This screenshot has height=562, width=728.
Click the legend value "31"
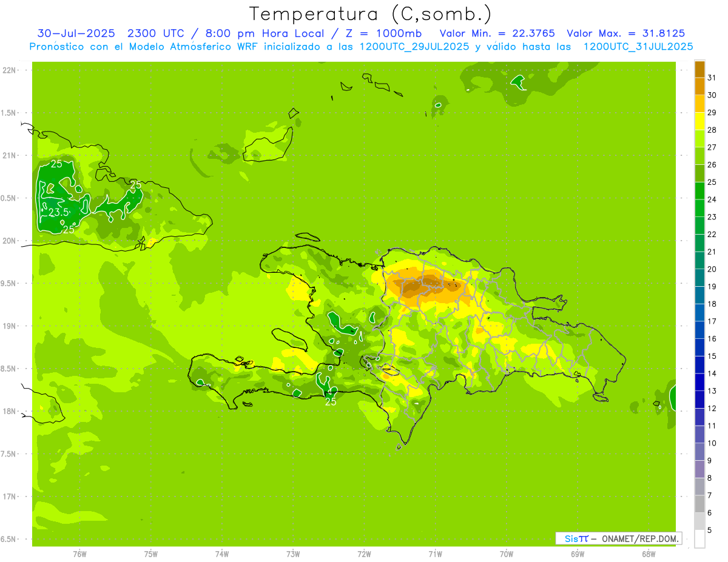[x=712, y=78]
